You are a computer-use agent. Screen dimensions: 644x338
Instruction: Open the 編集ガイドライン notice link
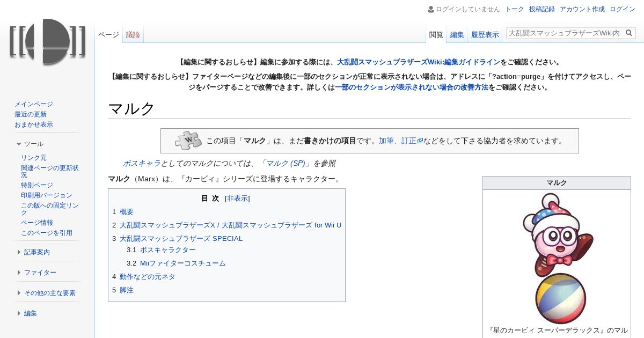click(x=419, y=62)
